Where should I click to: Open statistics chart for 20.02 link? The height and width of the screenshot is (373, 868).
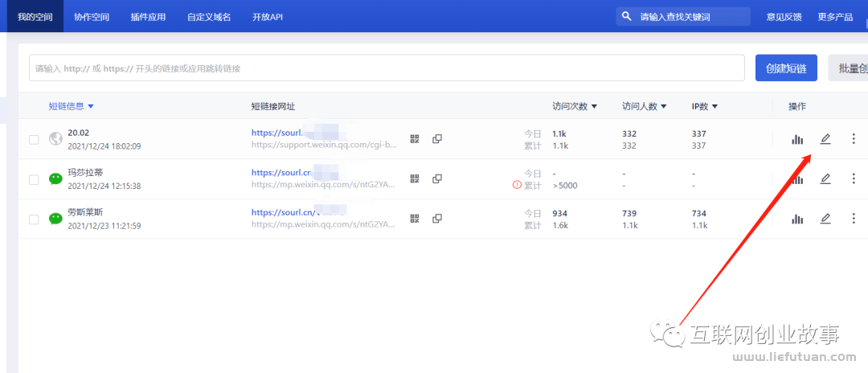pyautogui.click(x=797, y=139)
